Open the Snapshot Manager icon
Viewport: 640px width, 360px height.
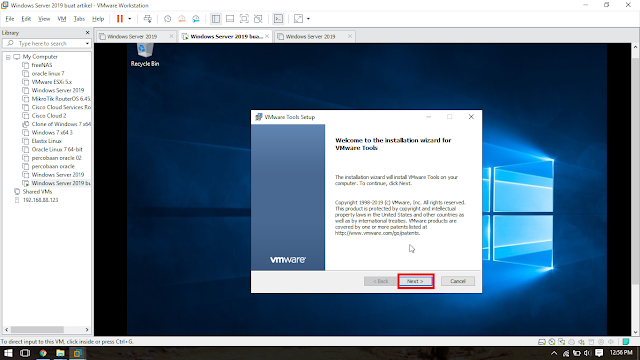pos(196,19)
